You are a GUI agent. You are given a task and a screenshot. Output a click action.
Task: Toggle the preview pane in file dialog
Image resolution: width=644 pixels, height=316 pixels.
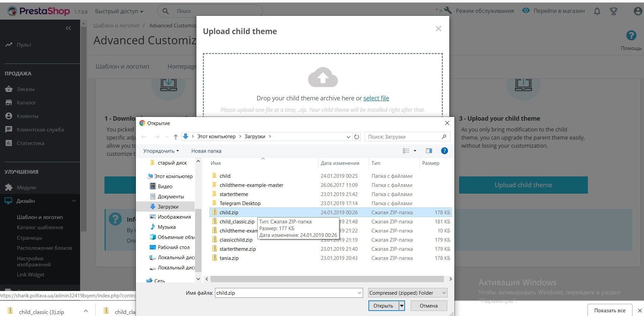[429, 151]
